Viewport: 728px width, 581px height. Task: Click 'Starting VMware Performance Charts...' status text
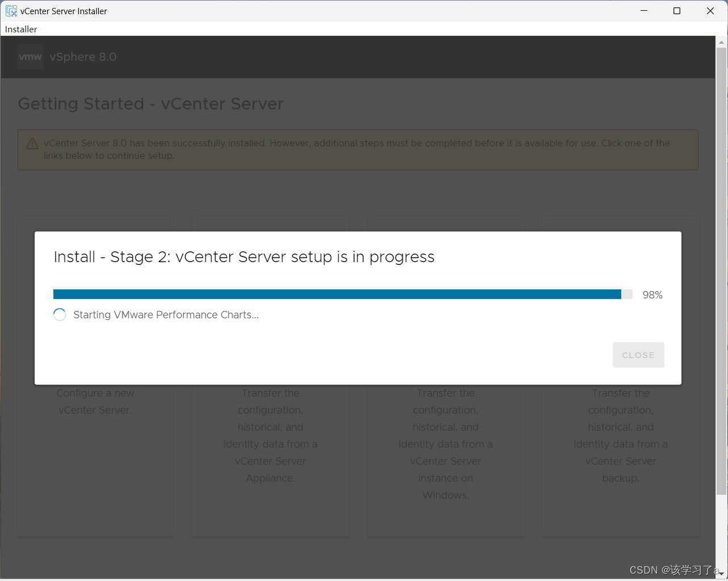(166, 315)
